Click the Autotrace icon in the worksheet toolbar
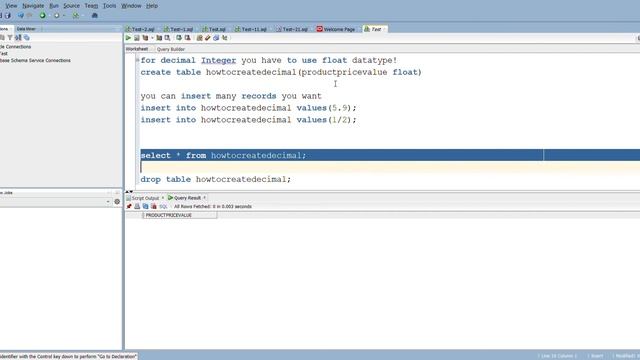This screenshot has width=640, height=360. (159, 38)
